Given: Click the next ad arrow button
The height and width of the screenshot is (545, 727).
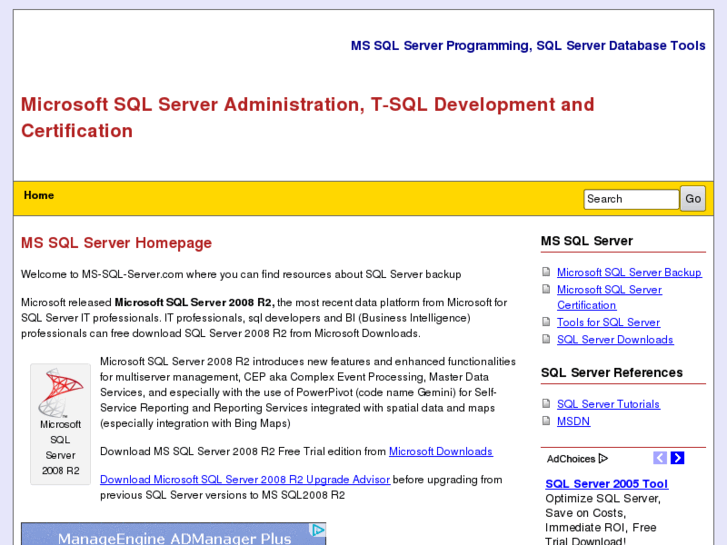Looking at the screenshot, I should [x=677, y=458].
